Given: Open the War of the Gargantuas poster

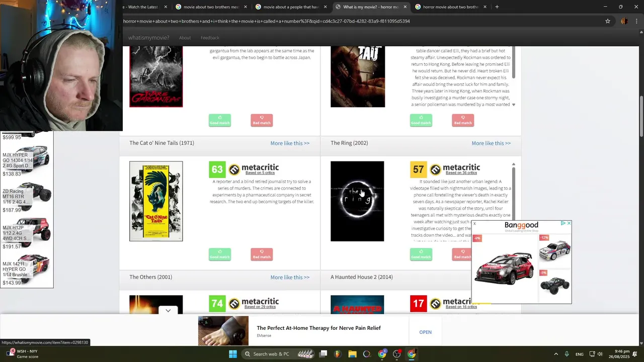Looking at the screenshot, I should 156,76.
